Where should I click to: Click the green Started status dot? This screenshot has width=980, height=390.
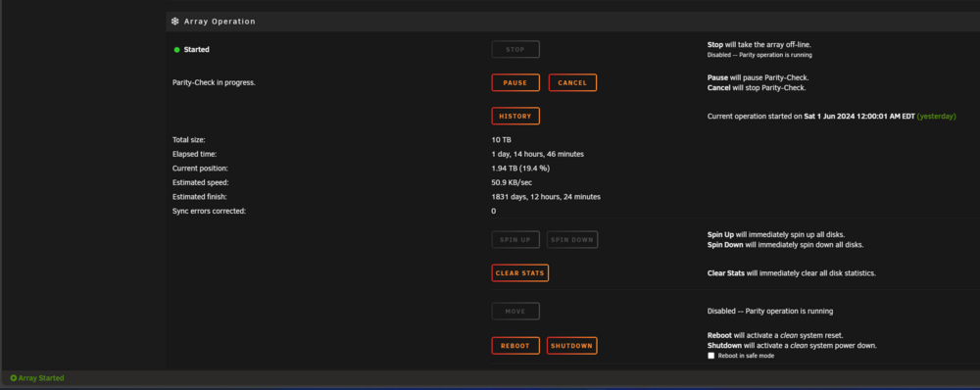click(x=176, y=50)
